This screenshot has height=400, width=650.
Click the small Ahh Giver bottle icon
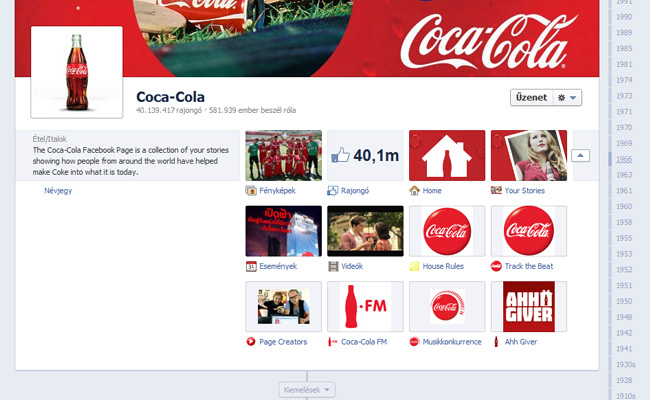click(496, 342)
